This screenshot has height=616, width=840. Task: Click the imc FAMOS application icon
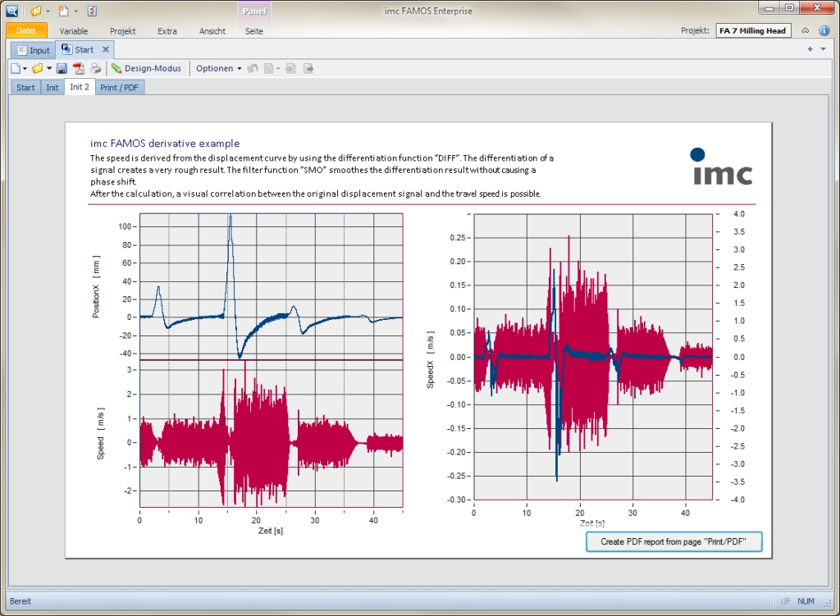(11, 10)
